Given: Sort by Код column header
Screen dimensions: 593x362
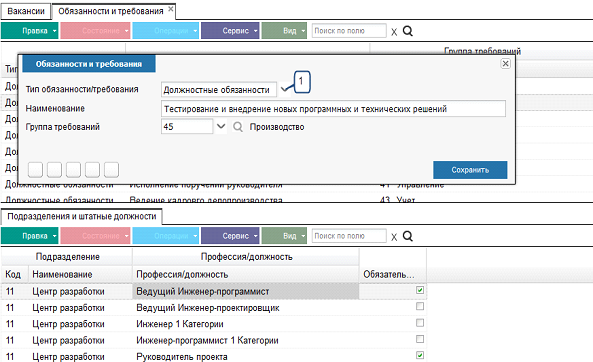Looking at the screenshot, I should (x=13, y=274).
